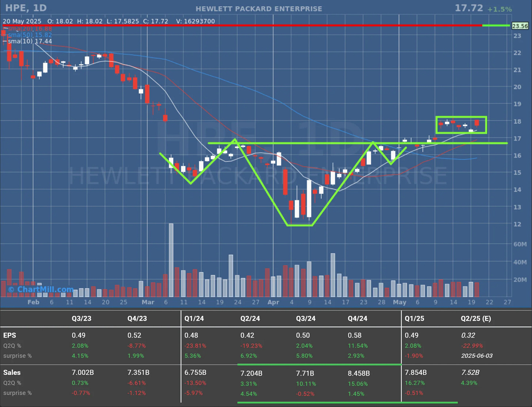Select the sma(10) 17.44 indicator label
Image resolution: width=532 pixels, height=407 pixels.
pyautogui.click(x=30, y=41)
